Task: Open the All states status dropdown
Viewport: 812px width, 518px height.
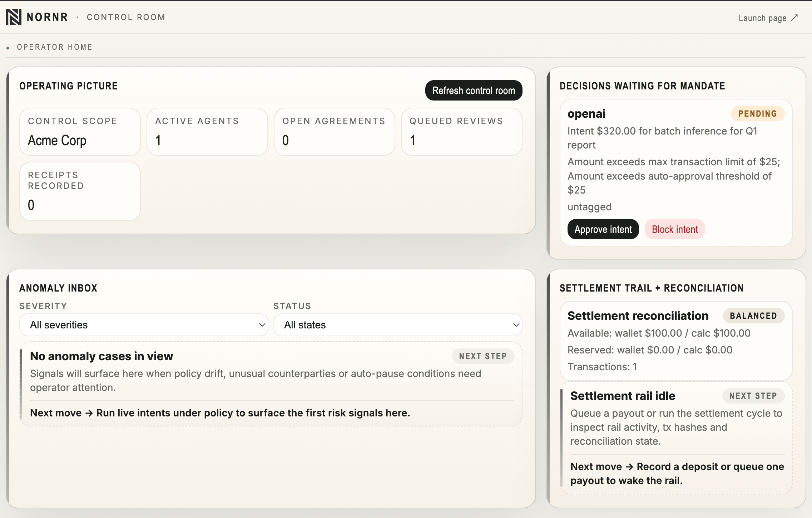Action: tap(397, 325)
